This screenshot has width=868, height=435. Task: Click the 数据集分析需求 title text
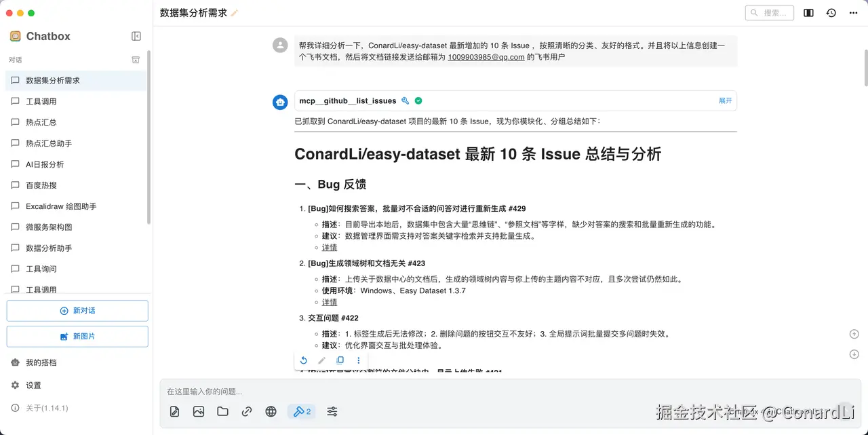(193, 13)
